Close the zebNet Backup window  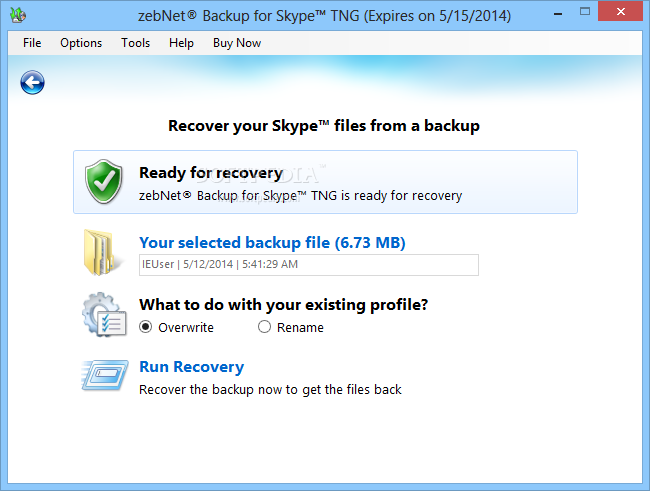(x=621, y=12)
